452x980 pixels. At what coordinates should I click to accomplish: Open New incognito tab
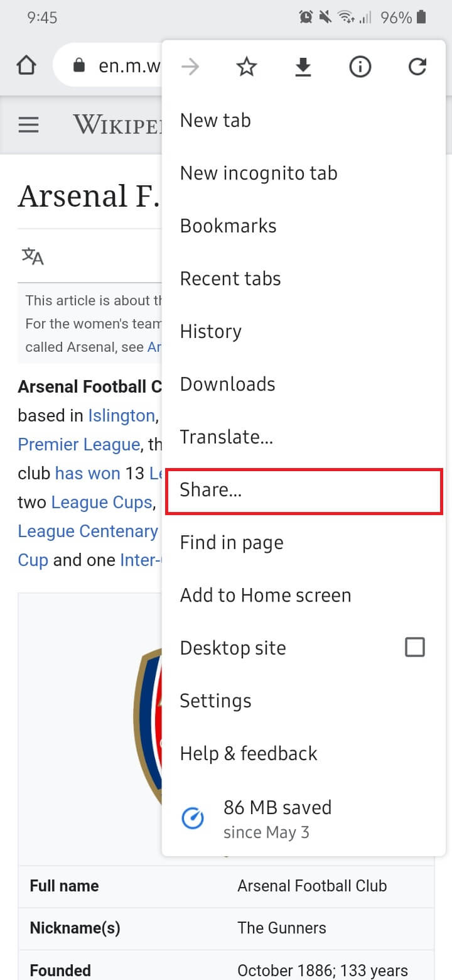coord(259,173)
